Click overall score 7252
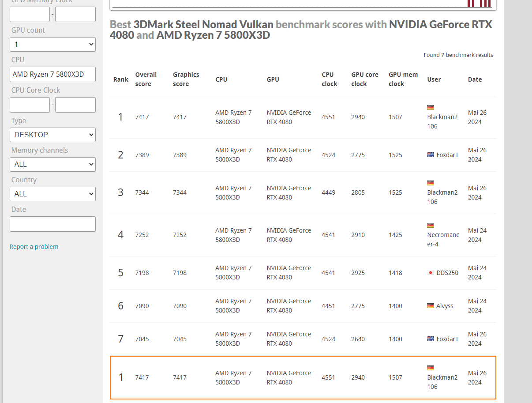Image resolution: width=532 pixels, height=403 pixels. 142,235
